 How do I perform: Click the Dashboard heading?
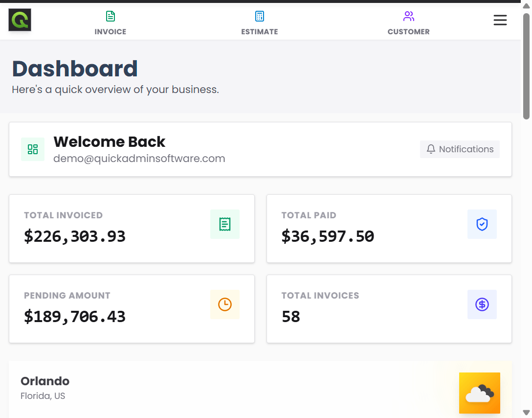tap(75, 69)
